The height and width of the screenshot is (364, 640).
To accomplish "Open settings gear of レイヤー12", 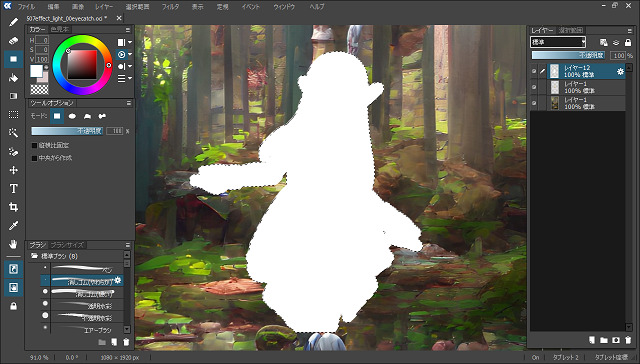I will tap(620, 71).
